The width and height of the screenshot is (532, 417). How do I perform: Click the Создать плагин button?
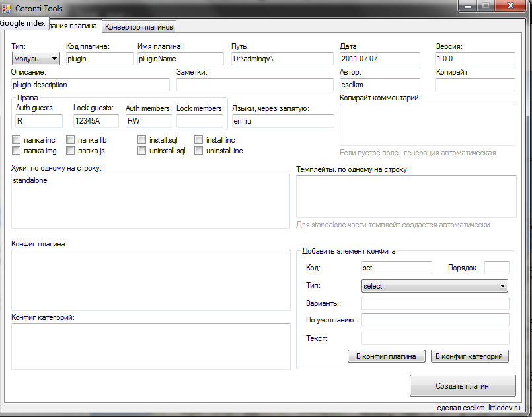[x=463, y=386]
